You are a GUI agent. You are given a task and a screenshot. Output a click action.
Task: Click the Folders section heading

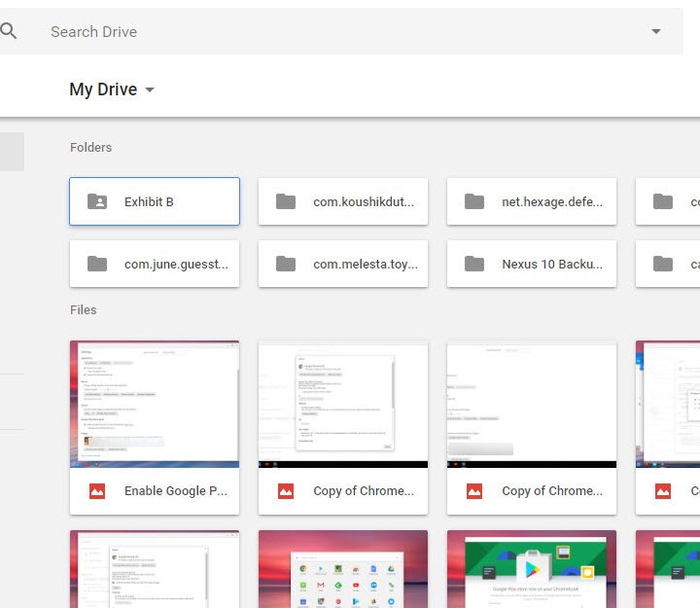point(90,148)
